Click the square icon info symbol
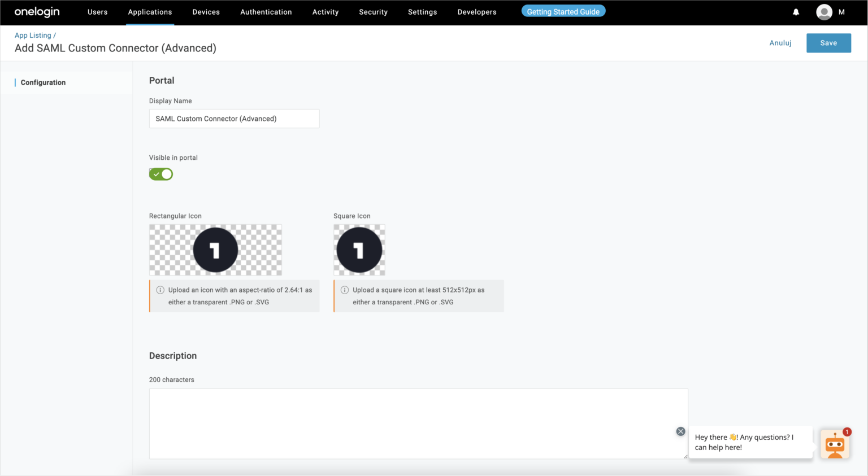Screen dimensions: 868x476 345,290
